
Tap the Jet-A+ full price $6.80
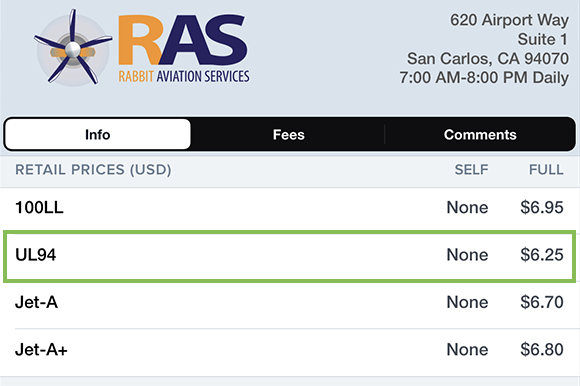[542, 350]
